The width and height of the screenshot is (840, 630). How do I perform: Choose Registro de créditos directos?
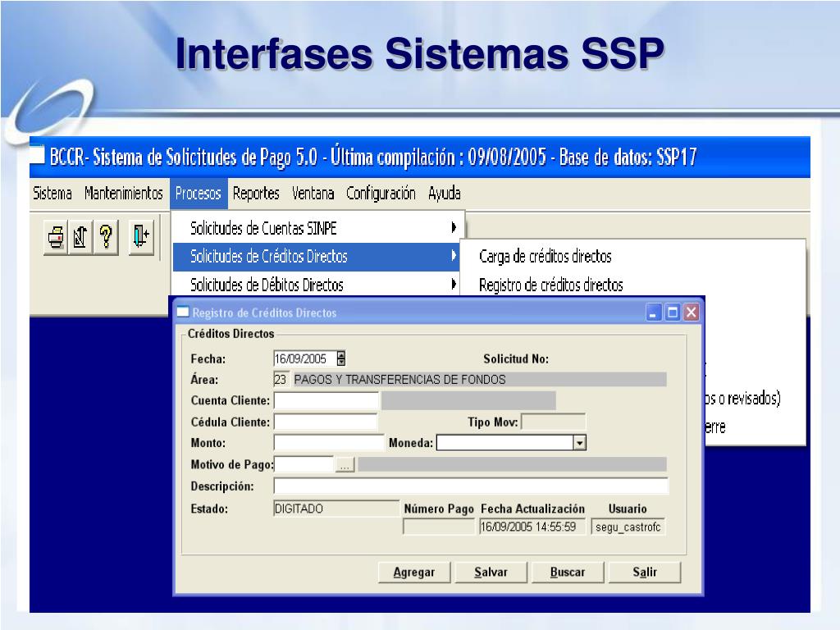[x=550, y=285]
